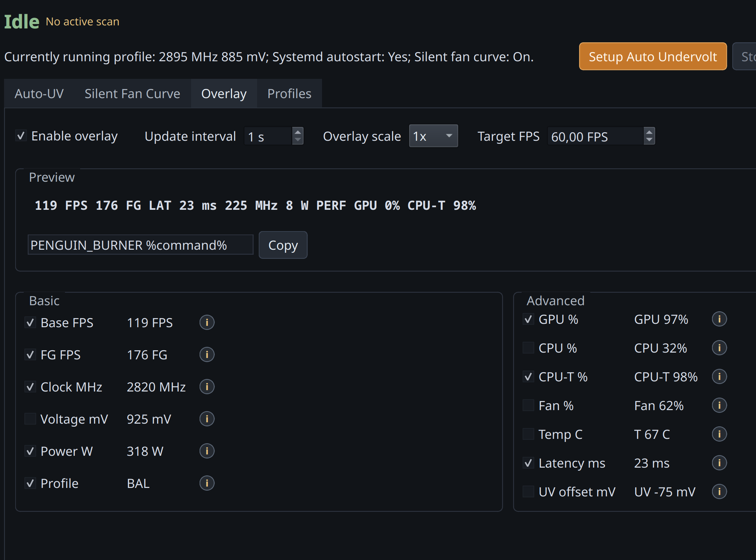Image resolution: width=756 pixels, height=560 pixels.
Task: Uncheck the Base FPS checkbox
Action: (30, 322)
